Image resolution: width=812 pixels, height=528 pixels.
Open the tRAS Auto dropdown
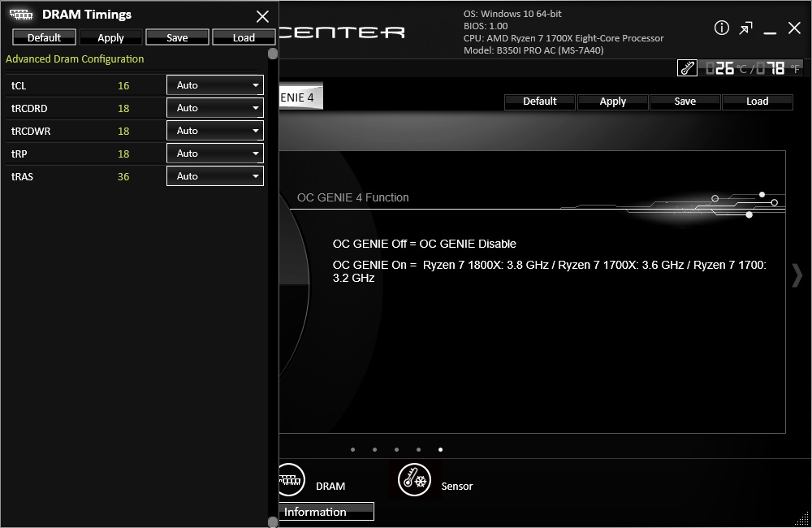point(215,176)
